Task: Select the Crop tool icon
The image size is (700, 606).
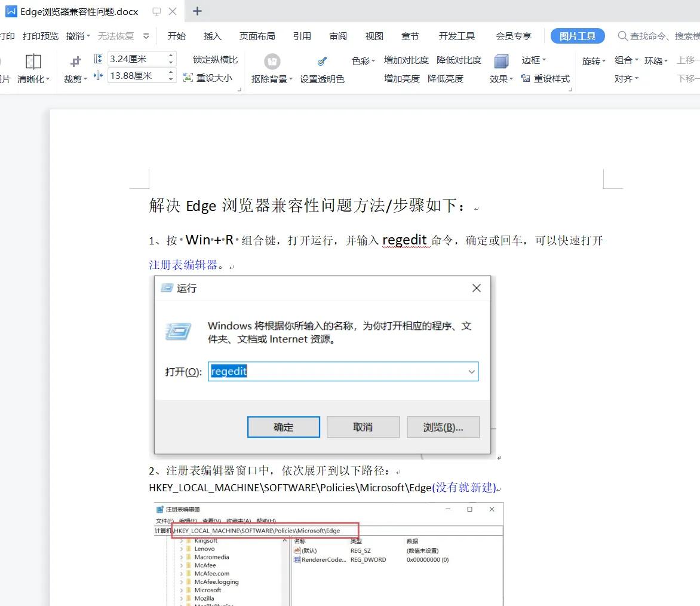Action: click(75, 62)
